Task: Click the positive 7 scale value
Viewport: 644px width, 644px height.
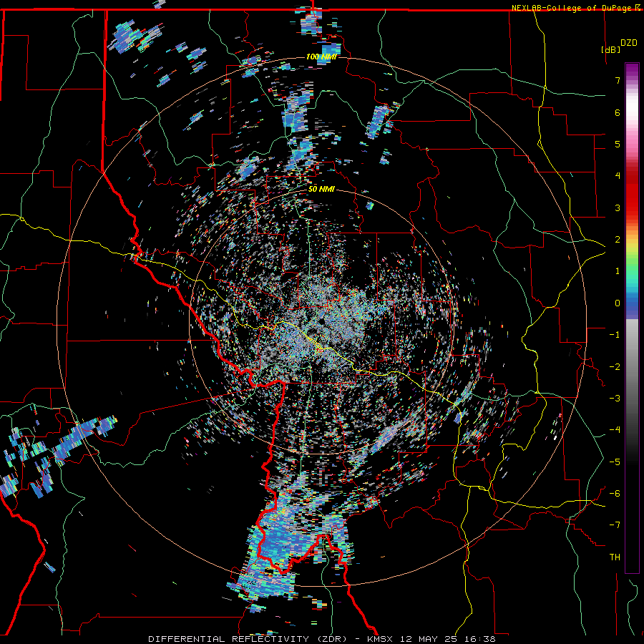Action: [x=618, y=80]
